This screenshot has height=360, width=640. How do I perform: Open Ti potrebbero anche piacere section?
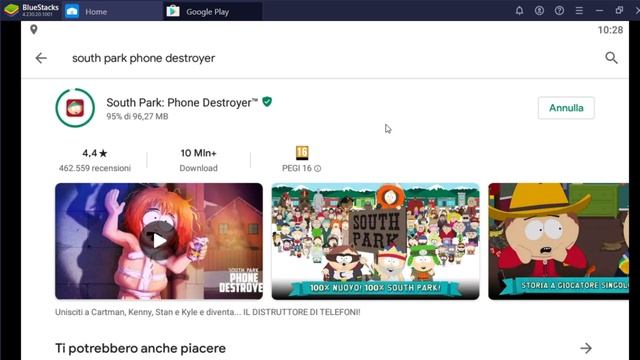point(140,348)
